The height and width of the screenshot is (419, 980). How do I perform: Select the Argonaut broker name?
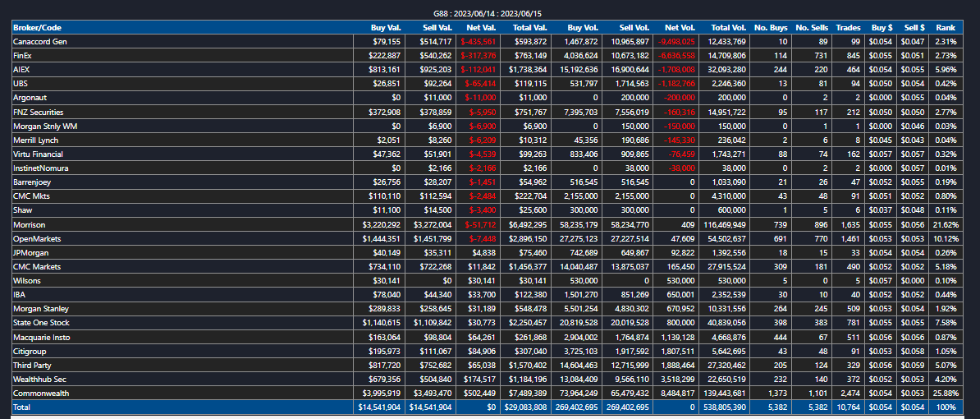point(30,98)
